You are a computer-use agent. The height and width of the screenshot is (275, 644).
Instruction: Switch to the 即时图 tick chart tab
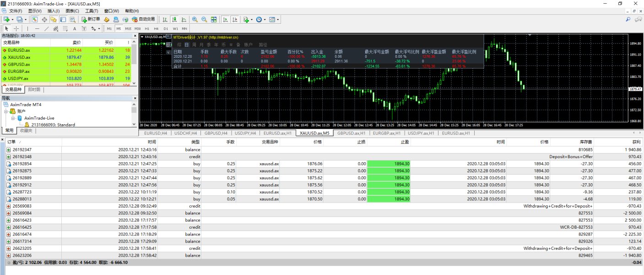click(x=34, y=89)
